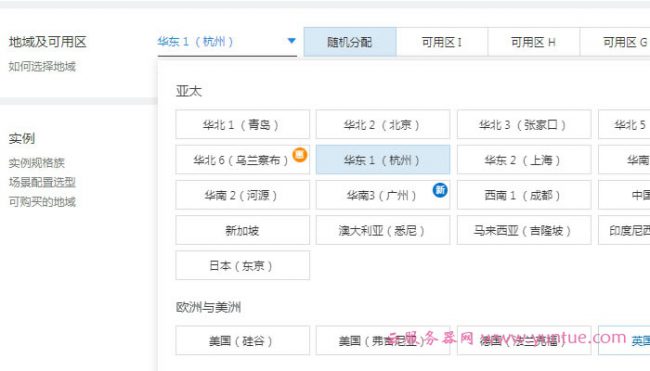Select region 澳大利亚（悉尼）
The image size is (650, 371).
tap(383, 230)
